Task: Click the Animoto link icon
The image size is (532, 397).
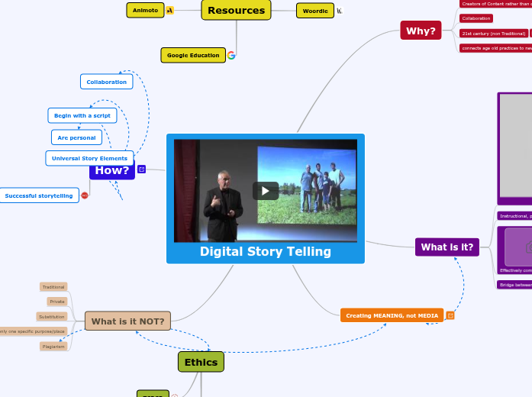Action: [170, 11]
